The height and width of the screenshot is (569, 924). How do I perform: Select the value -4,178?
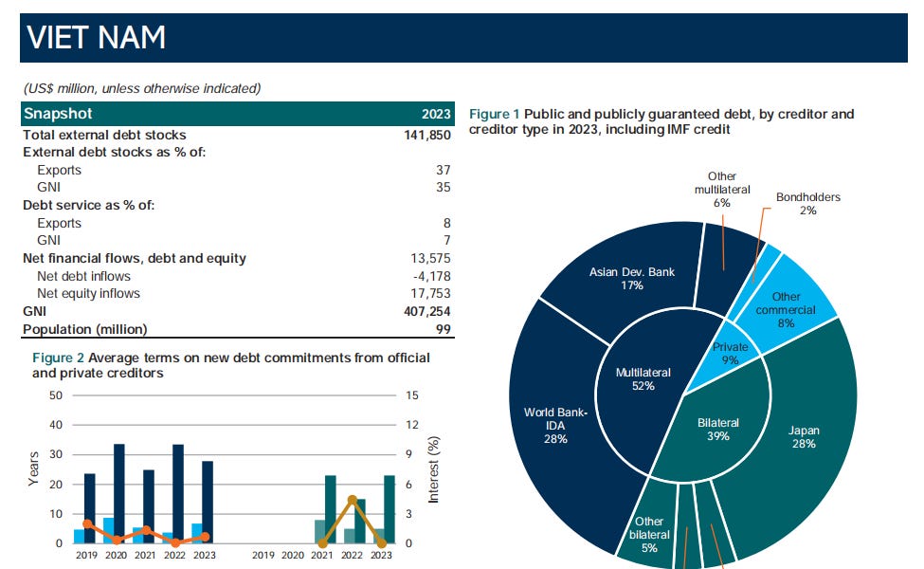click(432, 276)
